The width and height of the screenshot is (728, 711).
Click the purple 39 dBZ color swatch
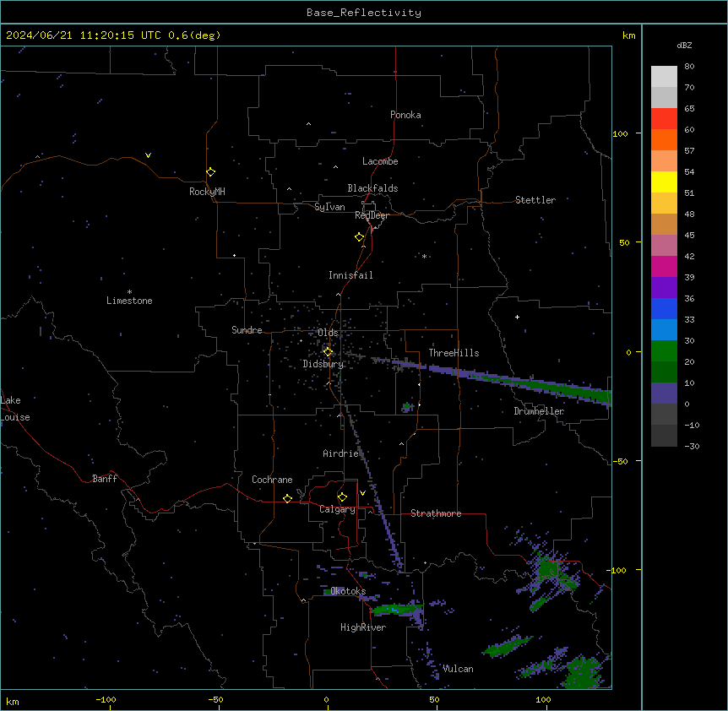664,288
